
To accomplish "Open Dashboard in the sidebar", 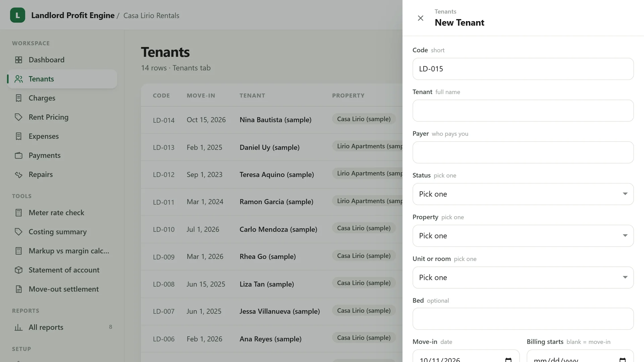I will (62, 60).
